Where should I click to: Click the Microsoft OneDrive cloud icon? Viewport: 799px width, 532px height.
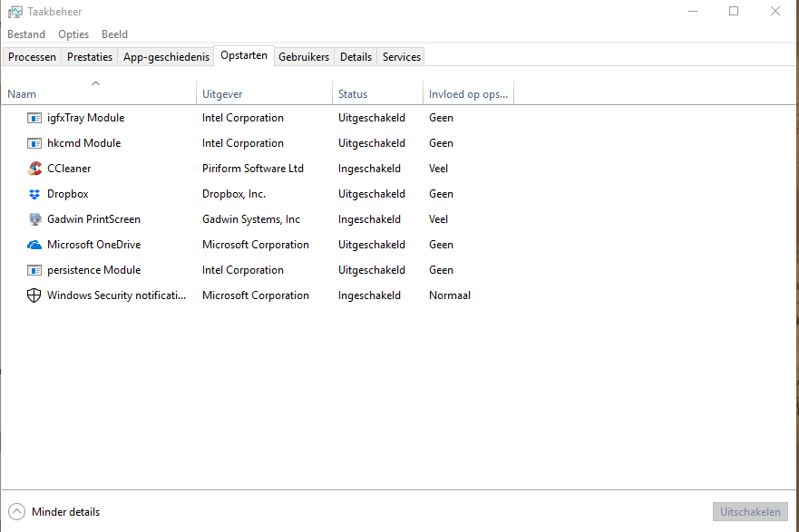[x=34, y=245]
